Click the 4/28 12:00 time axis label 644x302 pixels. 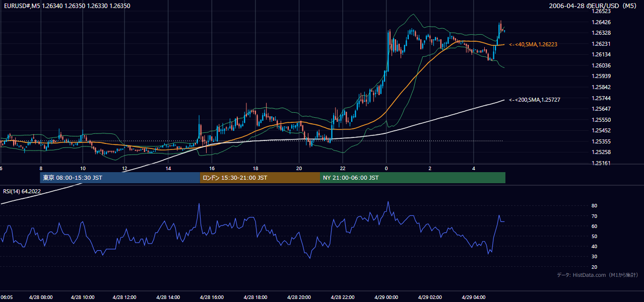point(125,297)
